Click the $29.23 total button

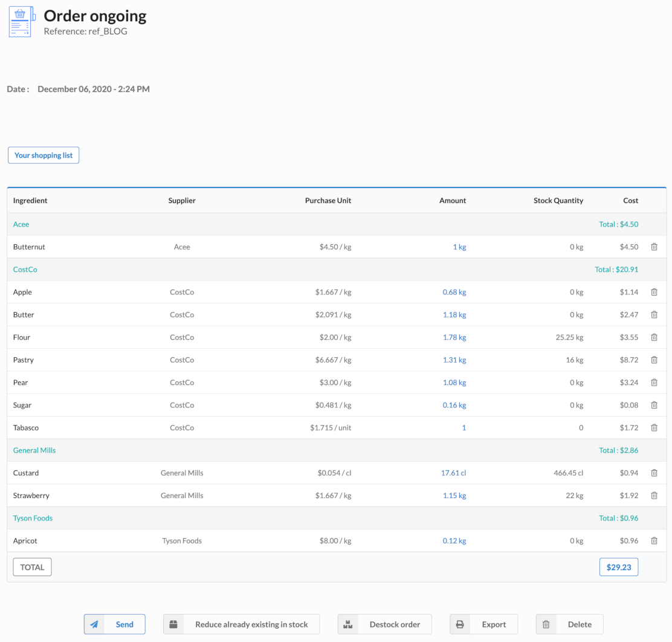point(618,567)
